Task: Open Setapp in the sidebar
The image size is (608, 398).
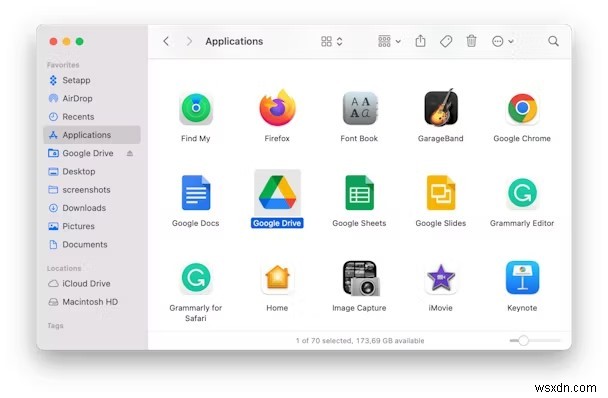Action: coord(92,80)
